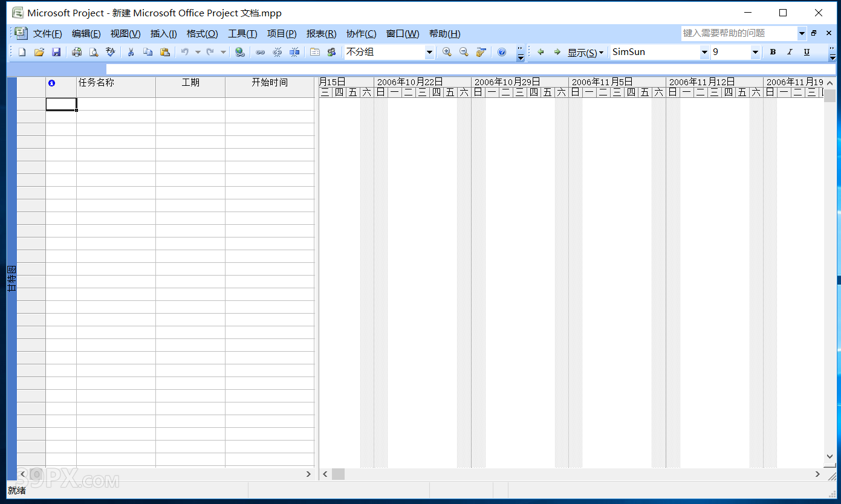
Task: Click the Split Task icon
Action: tap(294, 53)
